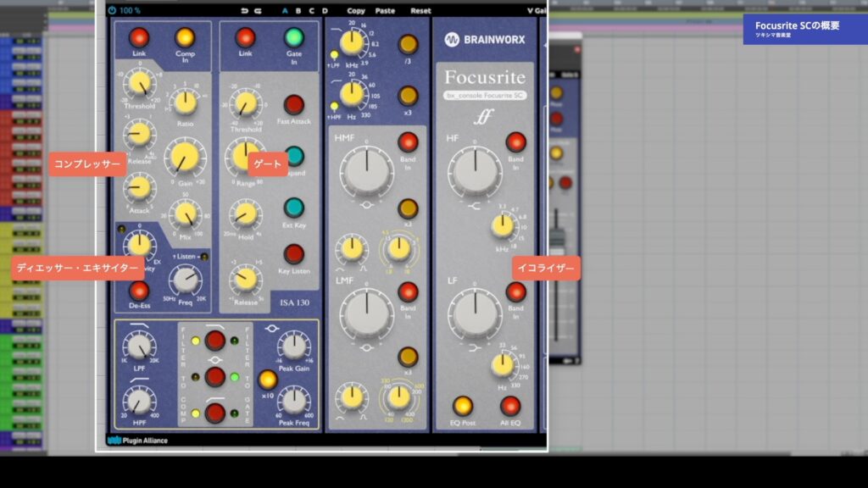Click the HF kHz frequency knob
The image size is (868, 488).
[x=503, y=227]
